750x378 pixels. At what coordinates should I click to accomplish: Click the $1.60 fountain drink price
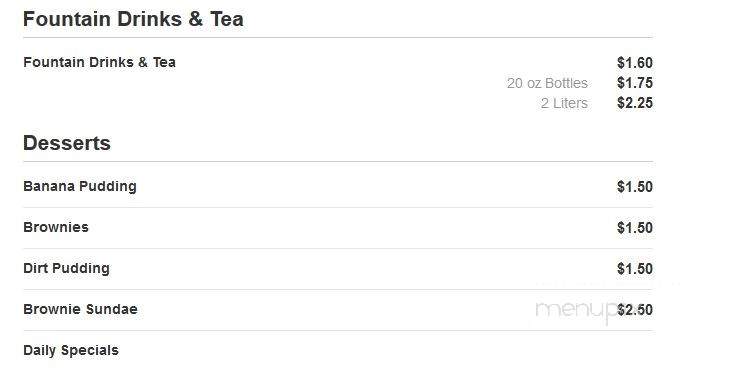[635, 63]
